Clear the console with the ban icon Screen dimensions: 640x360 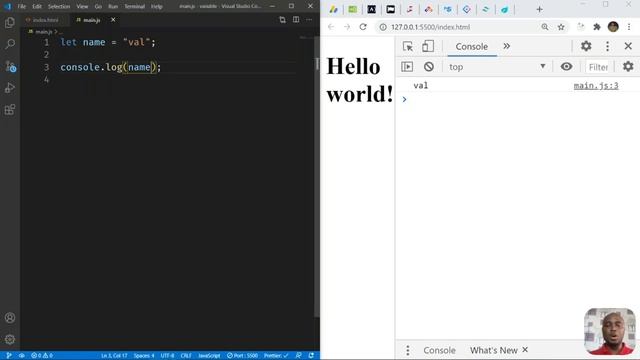429,67
